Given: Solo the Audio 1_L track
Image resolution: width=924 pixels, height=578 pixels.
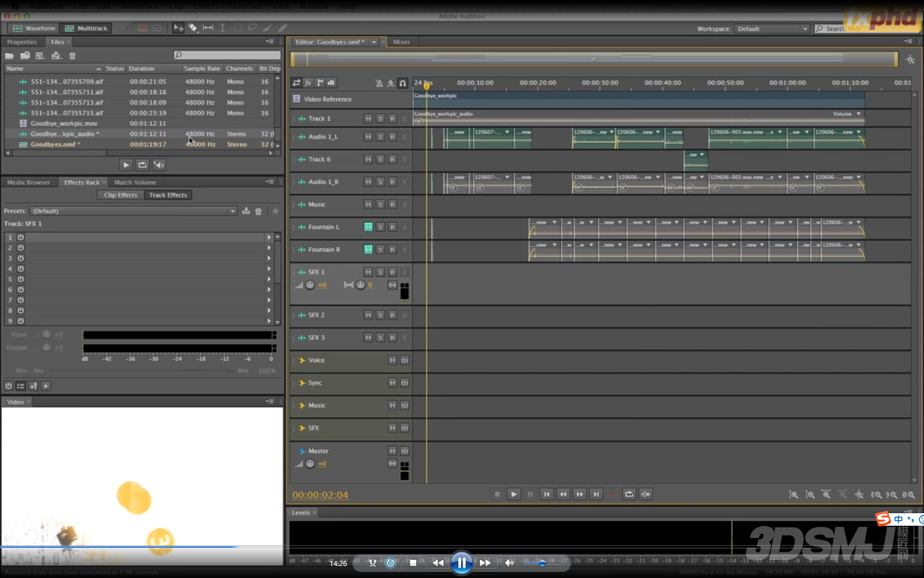Looking at the screenshot, I should 381,137.
